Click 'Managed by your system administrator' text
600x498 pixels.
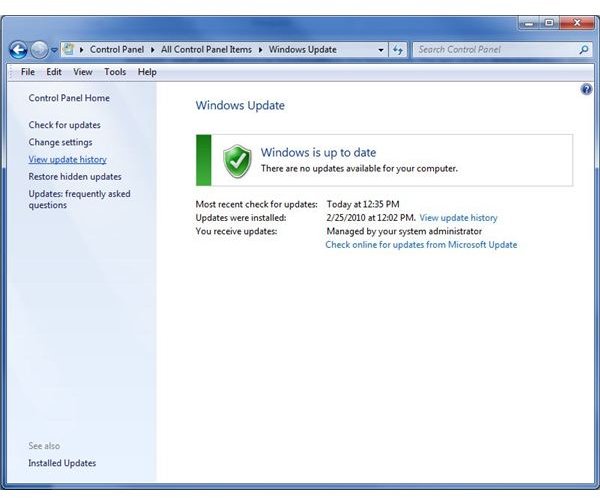404,231
